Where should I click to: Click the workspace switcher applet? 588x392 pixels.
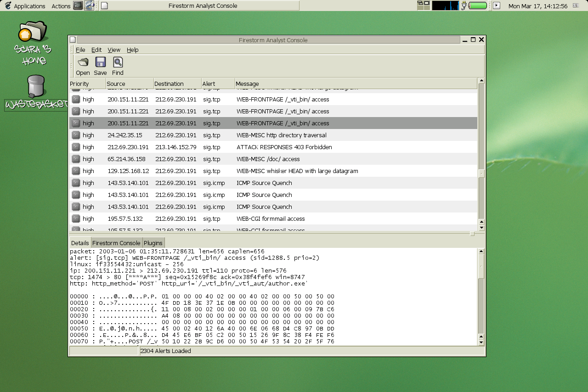pos(424,6)
